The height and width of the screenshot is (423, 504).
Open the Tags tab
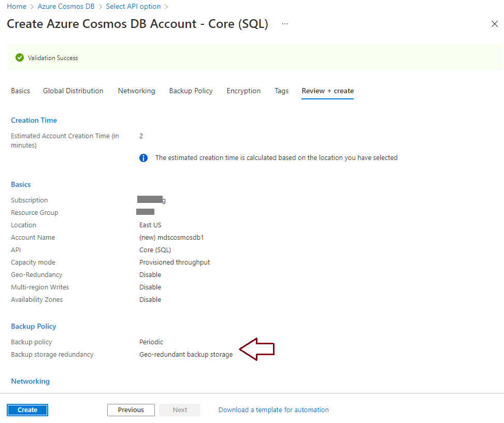click(x=281, y=91)
